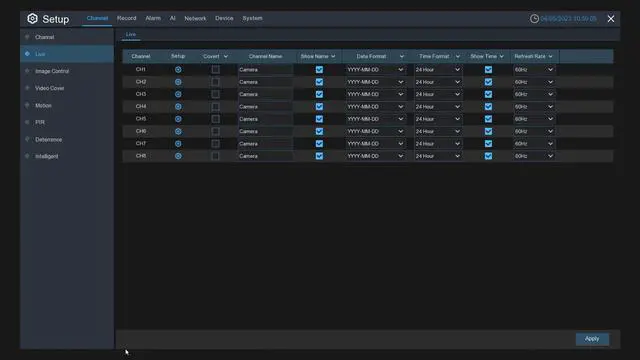
Task: Expand the Time Format header dropdown
Action: point(458,56)
